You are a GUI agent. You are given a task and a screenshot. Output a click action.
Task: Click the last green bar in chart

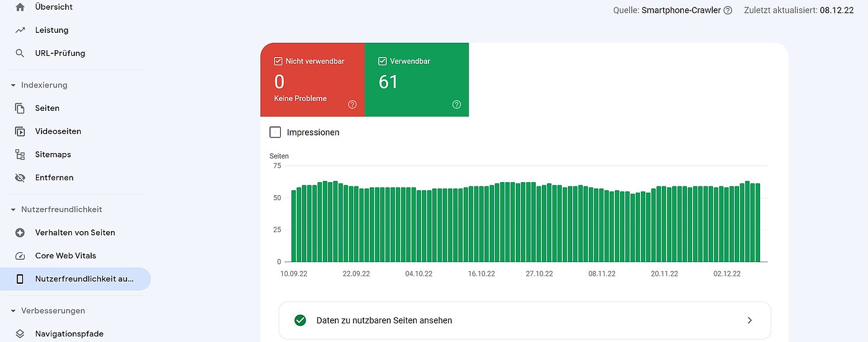pos(757,223)
